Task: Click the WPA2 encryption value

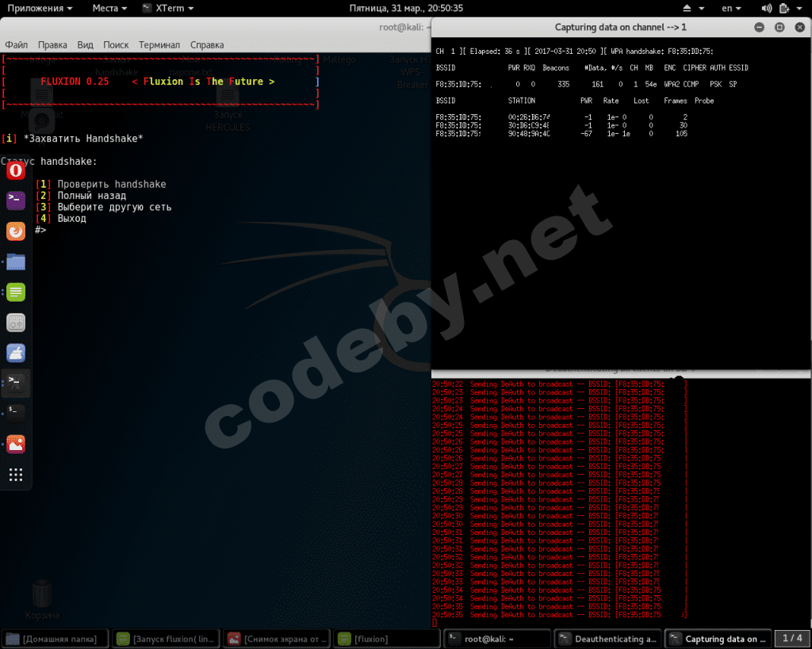Action: pyautogui.click(x=672, y=84)
